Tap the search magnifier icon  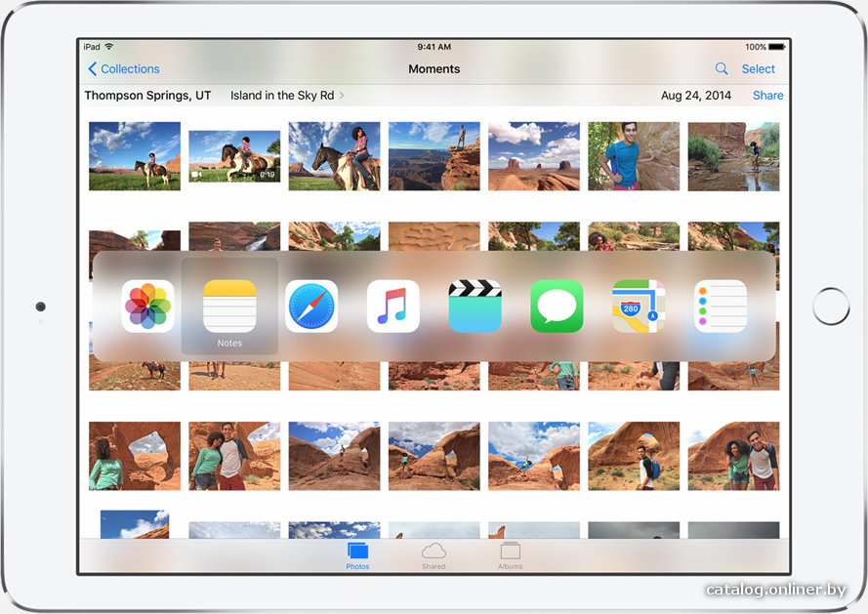coord(722,68)
